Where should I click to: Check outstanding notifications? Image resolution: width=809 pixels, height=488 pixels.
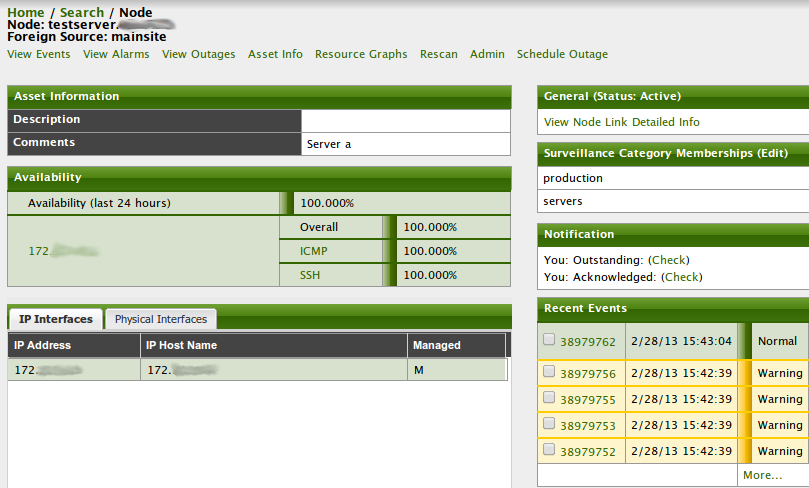[668, 260]
